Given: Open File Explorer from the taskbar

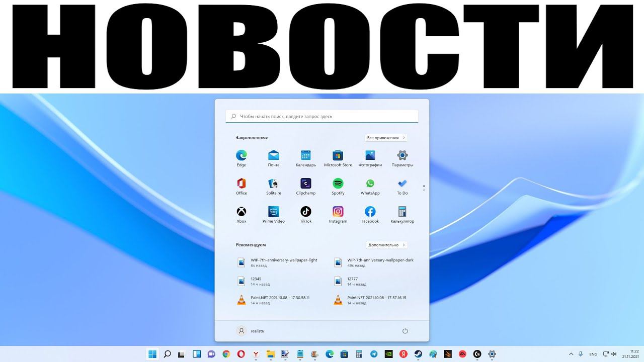Looking at the screenshot, I should 271,354.
